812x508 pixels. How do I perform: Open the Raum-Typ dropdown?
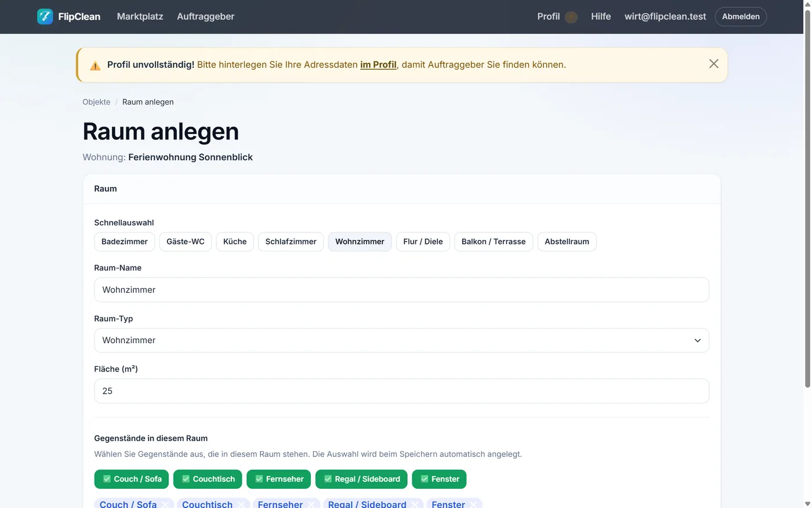(401, 340)
